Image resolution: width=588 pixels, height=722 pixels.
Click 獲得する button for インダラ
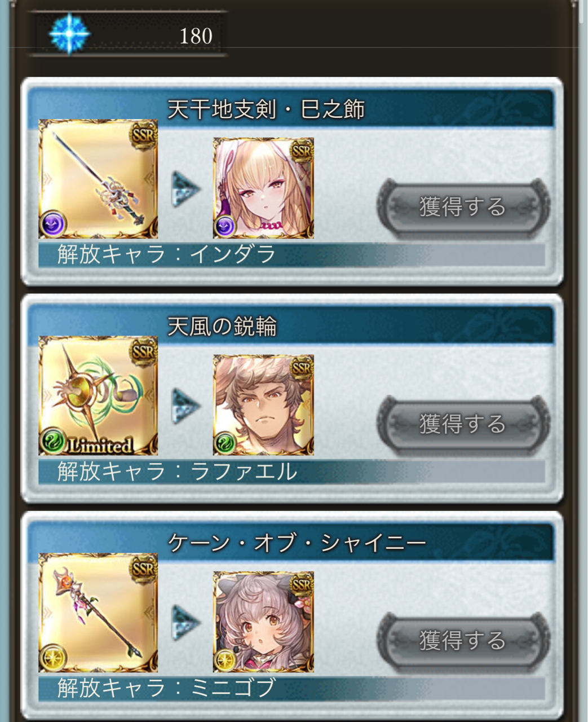[463, 206]
